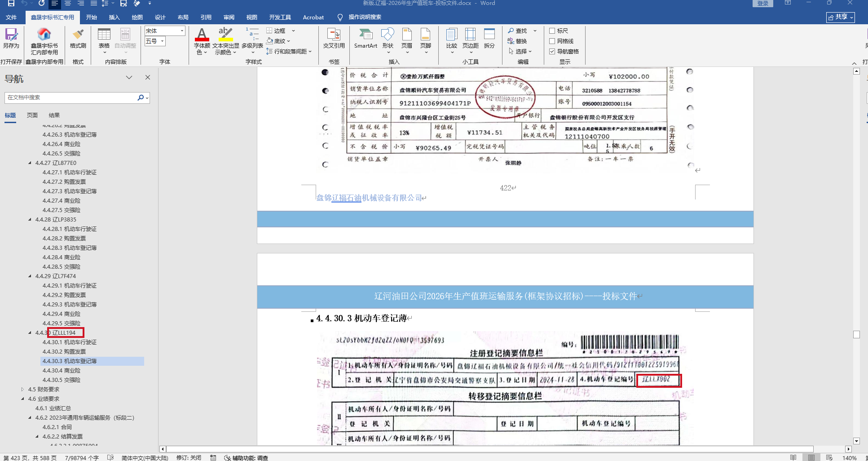868x461 pixels.
Task: Click the search magnifier in navigation pane
Action: click(141, 98)
